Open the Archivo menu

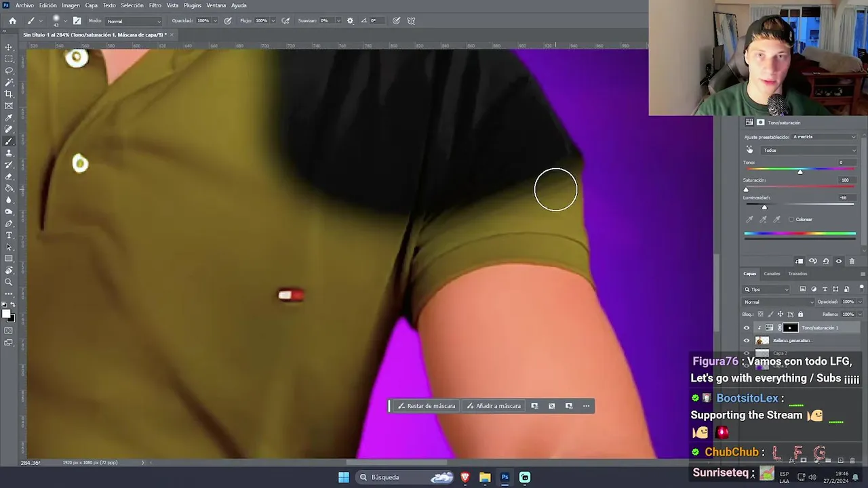point(24,5)
